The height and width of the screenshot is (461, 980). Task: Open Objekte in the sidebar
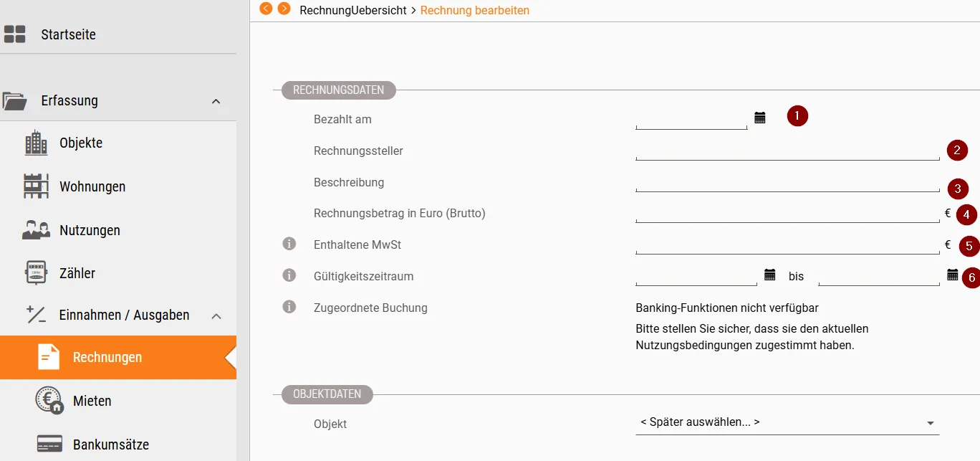(80, 143)
